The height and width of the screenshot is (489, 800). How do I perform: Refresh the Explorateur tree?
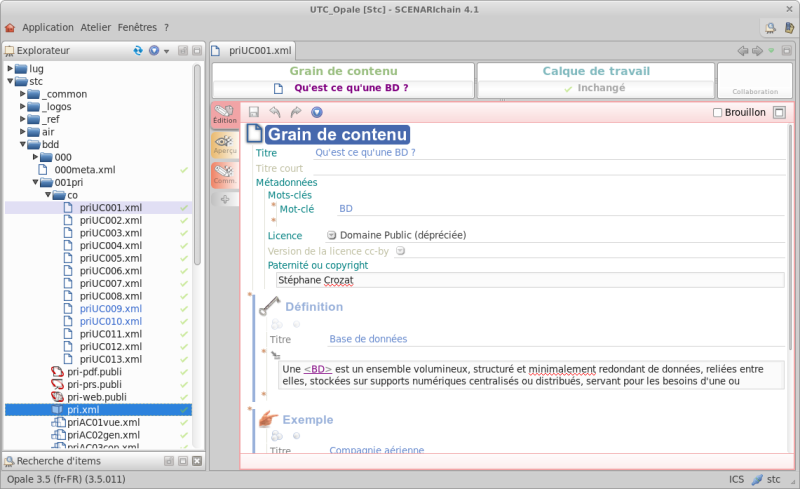click(138, 51)
